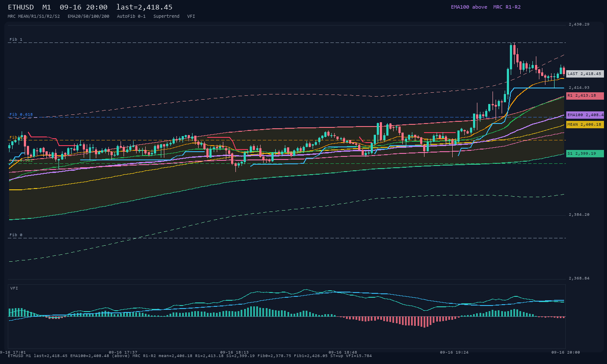The height and width of the screenshot is (364, 607).
Task: Click the Fib 1 level label
Action: [x=16, y=39]
